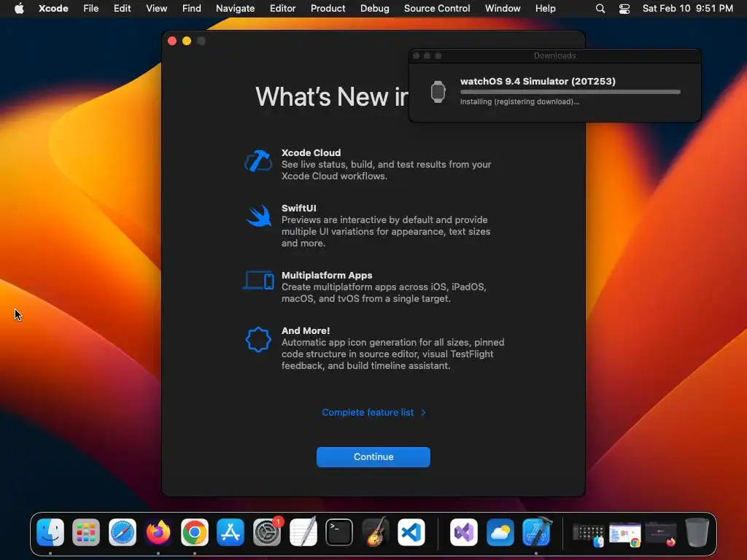Open the Editor menu
This screenshot has height=560, width=747.
(282, 9)
